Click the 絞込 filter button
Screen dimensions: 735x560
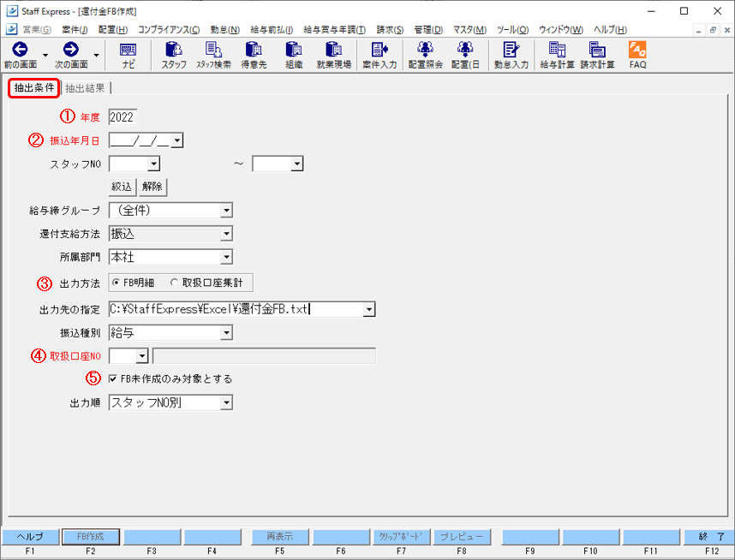[x=122, y=187]
